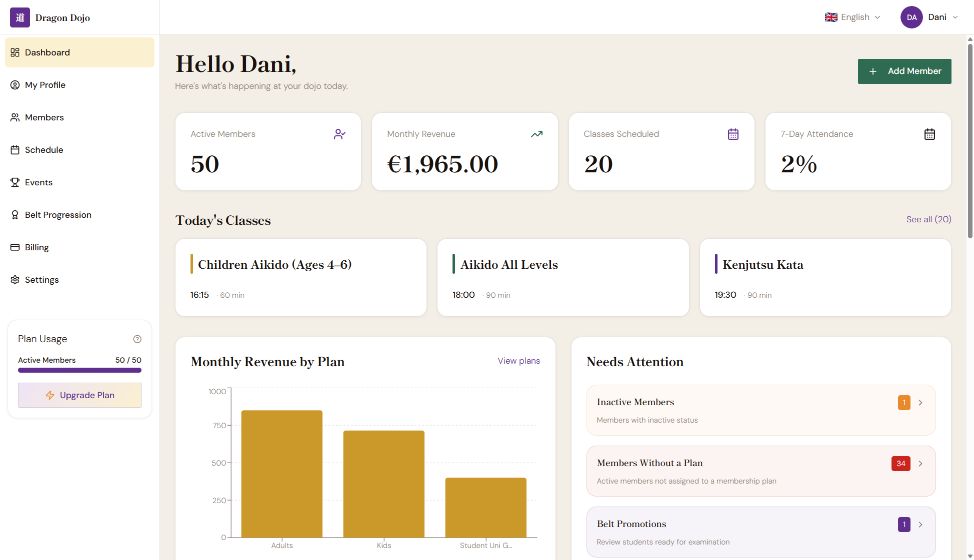Expand the Inactive Members alert
974x560 pixels.
tap(760, 410)
